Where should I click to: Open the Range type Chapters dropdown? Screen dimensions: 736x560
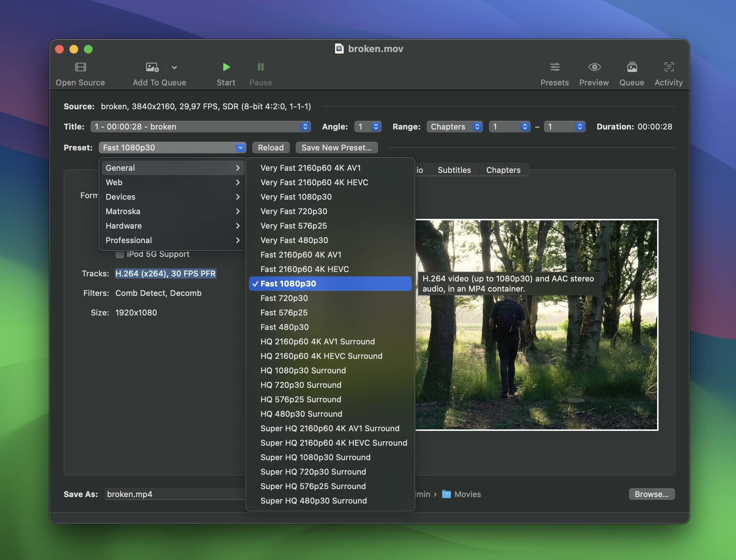click(454, 127)
